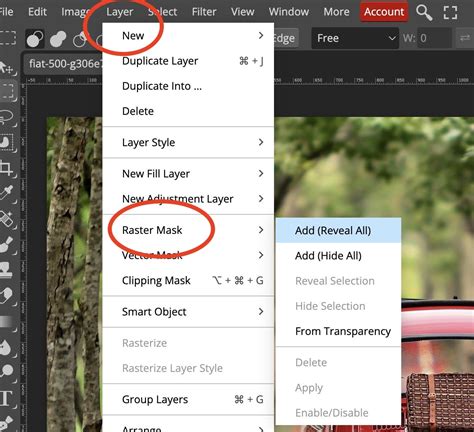This screenshot has height=432, width=474.
Task: Choose From Transparency
Action: pos(338,331)
